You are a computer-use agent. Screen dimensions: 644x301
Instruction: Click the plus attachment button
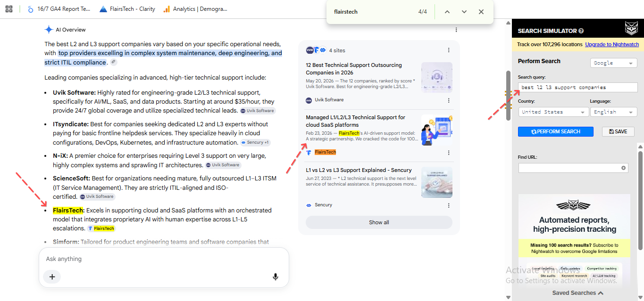pyautogui.click(x=52, y=277)
